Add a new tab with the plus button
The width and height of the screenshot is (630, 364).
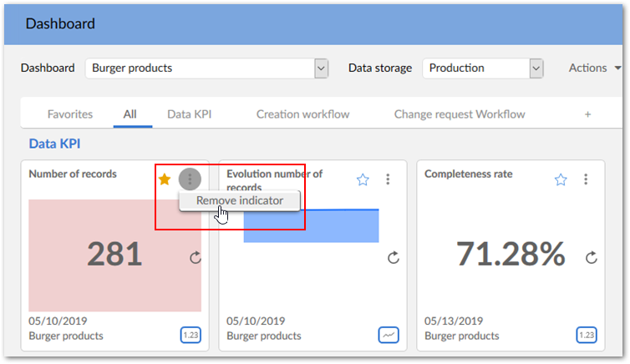(x=587, y=114)
